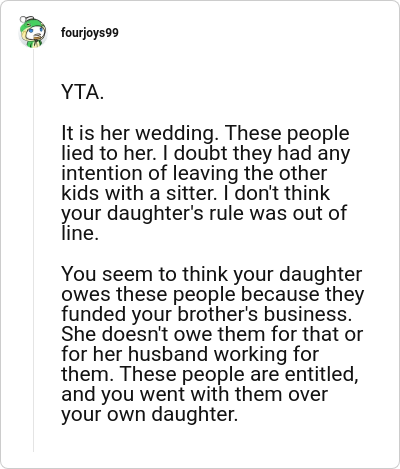This screenshot has height=469, width=400.
Task: Click the final line 'your own daughter.'
Action: [150, 415]
